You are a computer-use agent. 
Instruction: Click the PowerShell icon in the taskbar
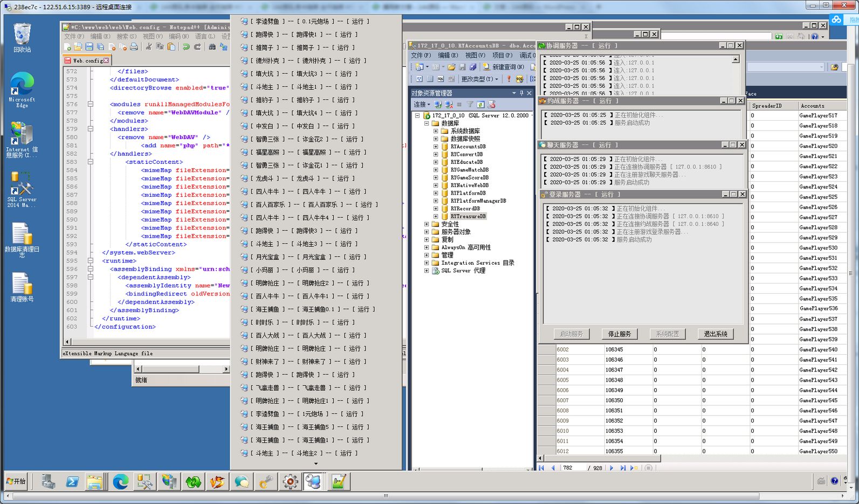(x=72, y=482)
